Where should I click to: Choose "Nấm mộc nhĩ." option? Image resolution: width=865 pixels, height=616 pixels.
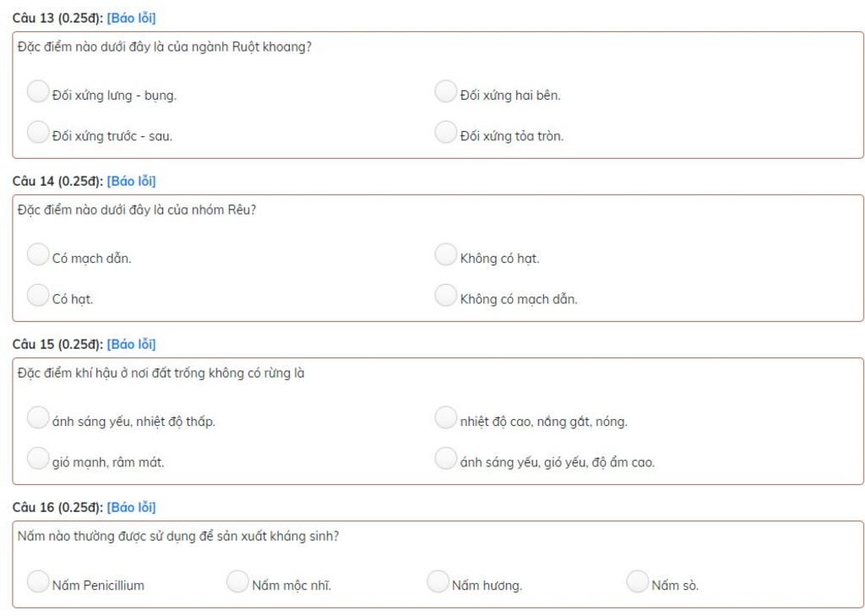click(237, 581)
